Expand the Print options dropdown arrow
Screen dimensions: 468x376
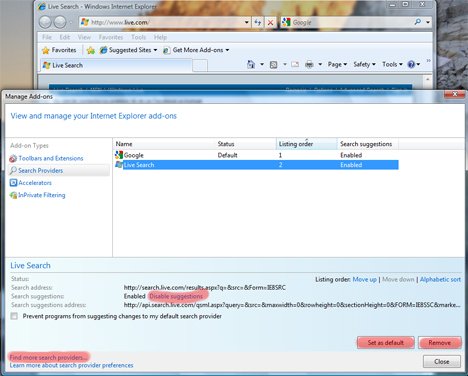pos(320,64)
